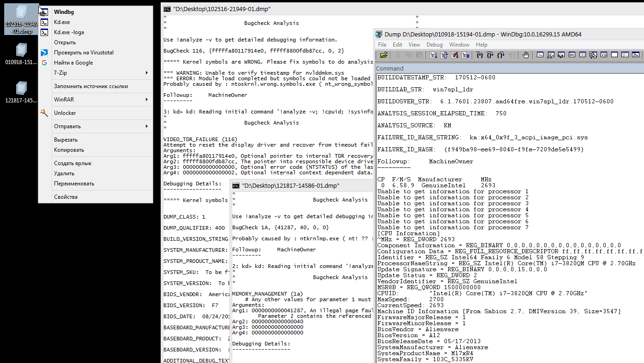Select desktop file 102516-21949-01.dmp
Screen dimensions: 644x363
click(x=22, y=19)
